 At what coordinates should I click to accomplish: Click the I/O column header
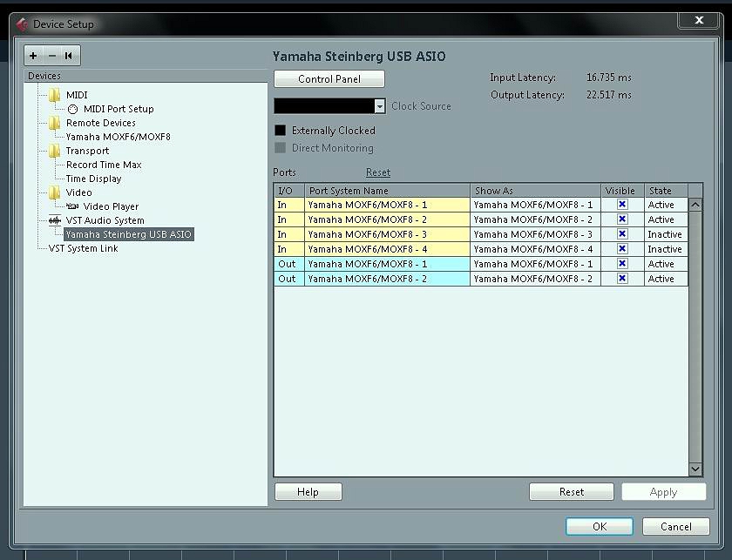(x=289, y=191)
